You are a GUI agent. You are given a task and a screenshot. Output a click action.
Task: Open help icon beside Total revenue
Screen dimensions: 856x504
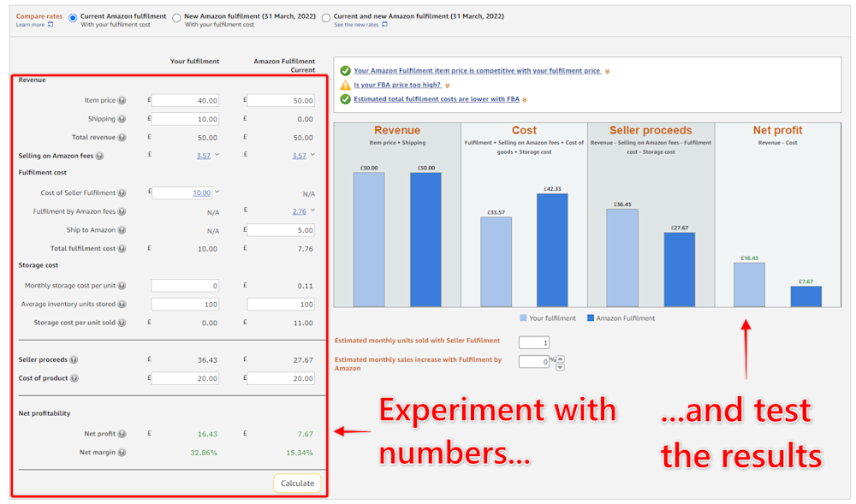pyautogui.click(x=122, y=138)
